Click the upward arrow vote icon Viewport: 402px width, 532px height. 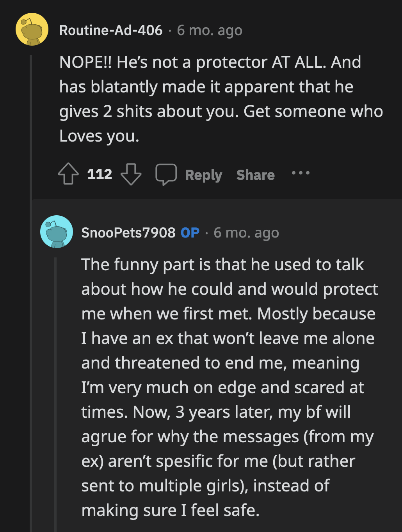pos(68,174)
